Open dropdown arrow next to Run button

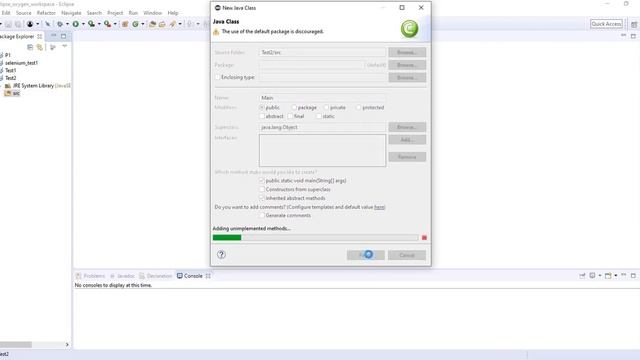pos(83,24)
